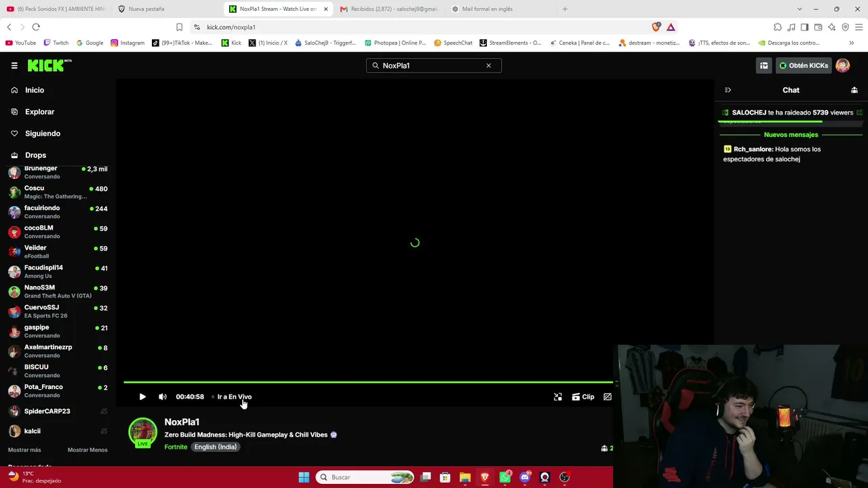Close the NoxPla1 Stream tab
This screenshot has width=868, height=488.
[x=326, y=9]
